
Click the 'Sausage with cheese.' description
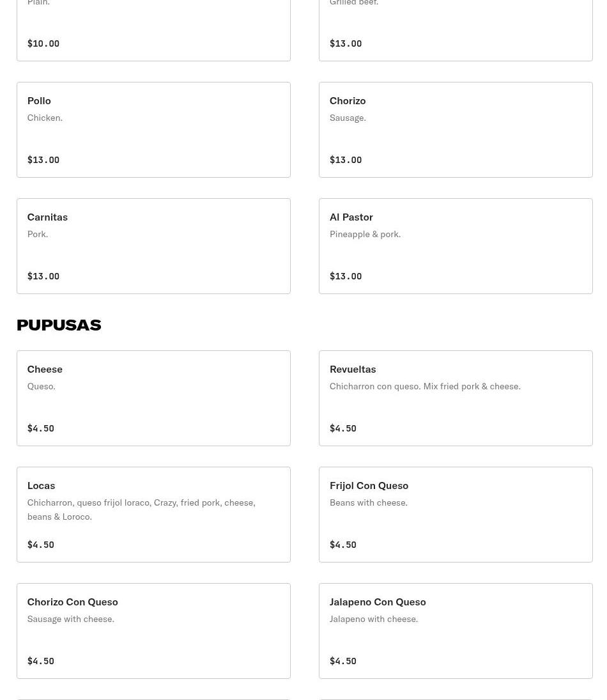pyautogui.click(x=71, y=619)
